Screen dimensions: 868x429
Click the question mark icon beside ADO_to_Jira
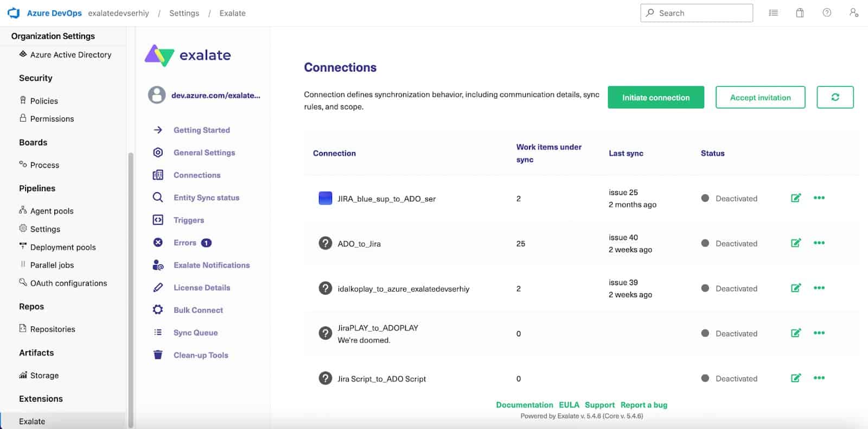tap(325, 243)
